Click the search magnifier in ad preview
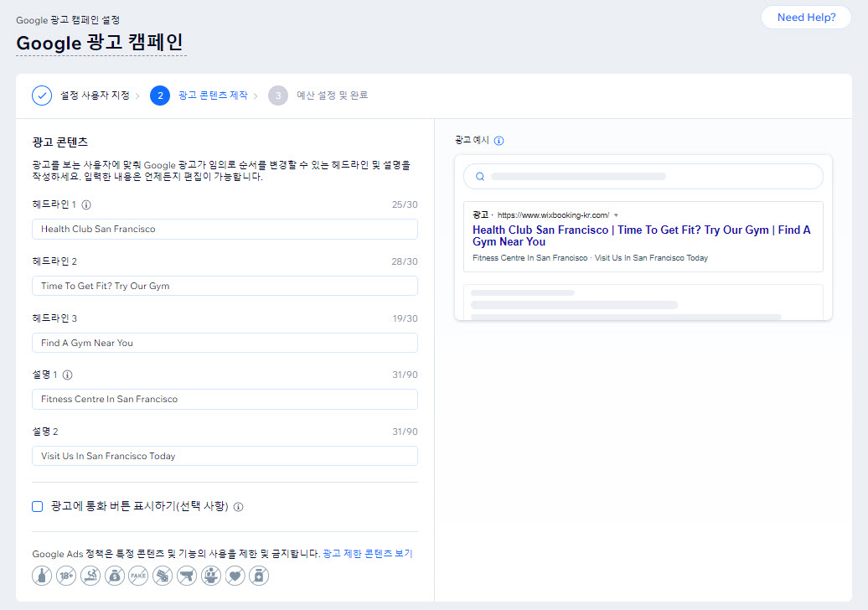Viewport: 868px width, 610px height. (x=480, y=177)
